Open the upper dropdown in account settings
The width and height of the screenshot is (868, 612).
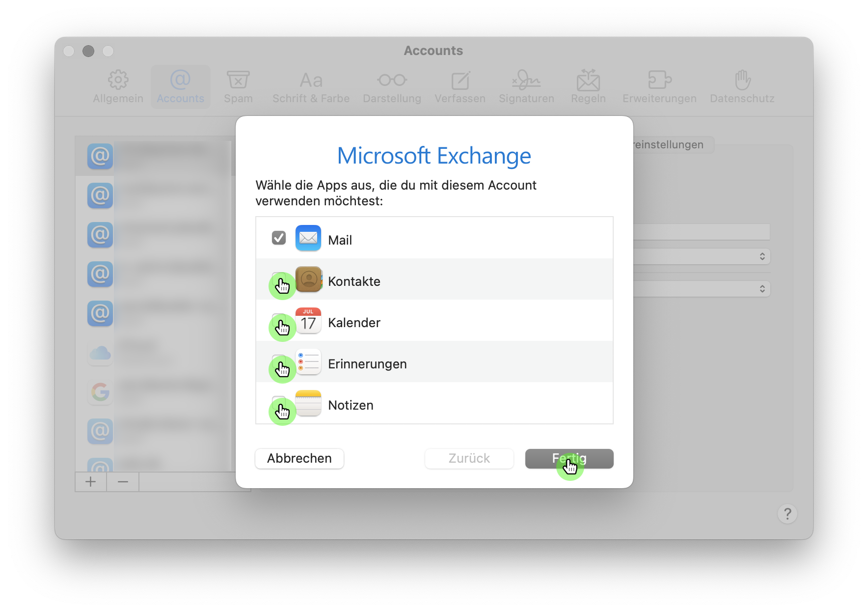pyautogui.click(x=702, y=256)
